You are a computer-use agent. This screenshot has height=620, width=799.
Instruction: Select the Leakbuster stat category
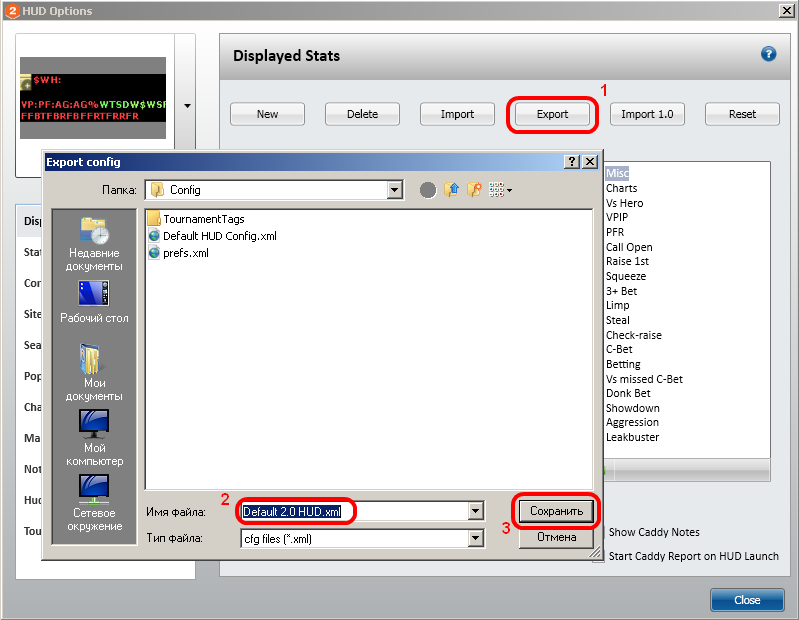pos(632,437)
